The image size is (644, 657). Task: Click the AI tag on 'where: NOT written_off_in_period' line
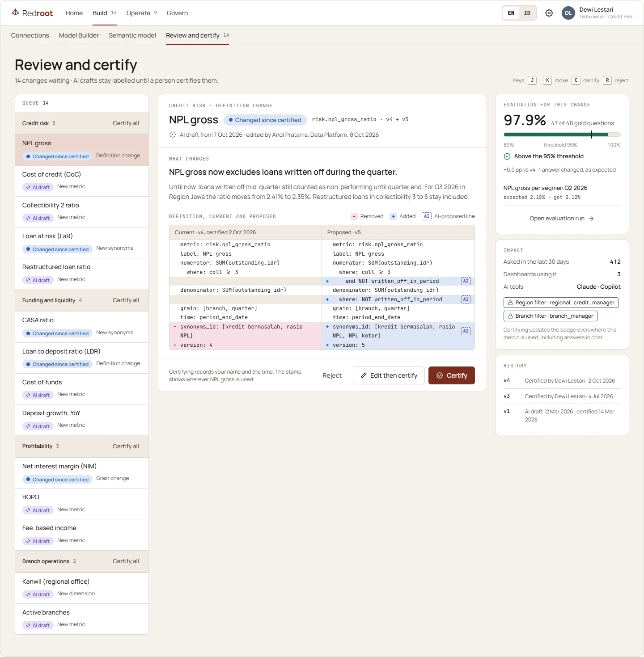[466, 299]
